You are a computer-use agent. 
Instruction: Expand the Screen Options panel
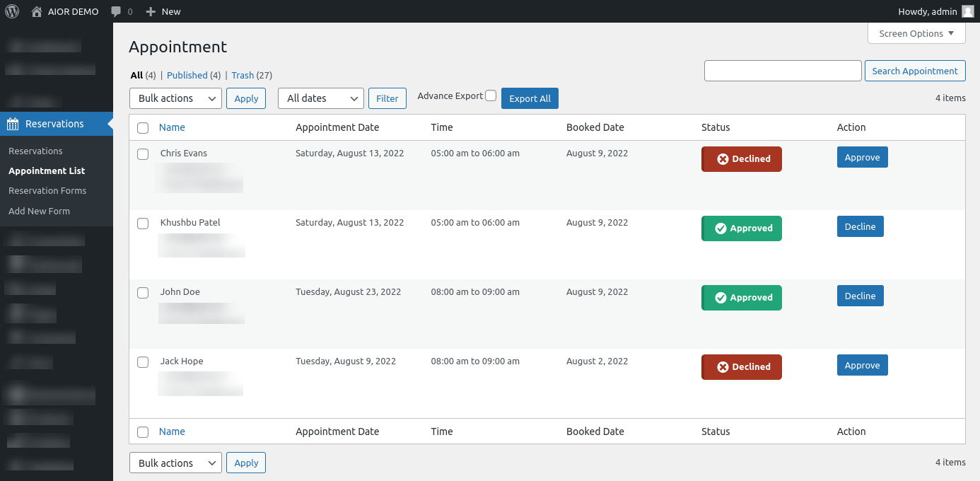coord(916,33)
